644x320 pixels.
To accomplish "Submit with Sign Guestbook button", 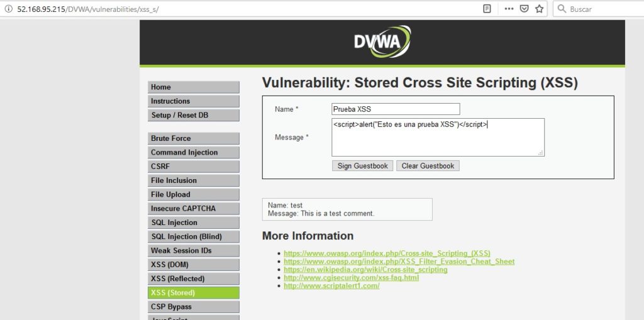I will click(363, 166).
